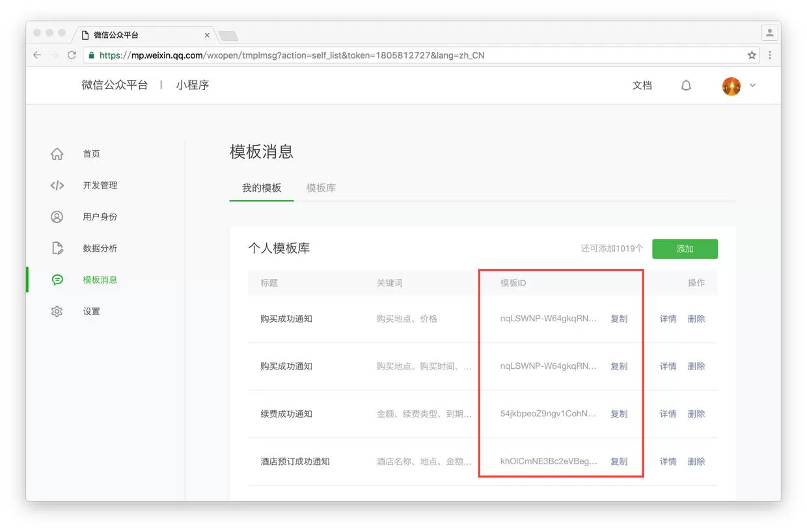Click the 模板ID column header
The image size is (807, 532).
(513, 283)
